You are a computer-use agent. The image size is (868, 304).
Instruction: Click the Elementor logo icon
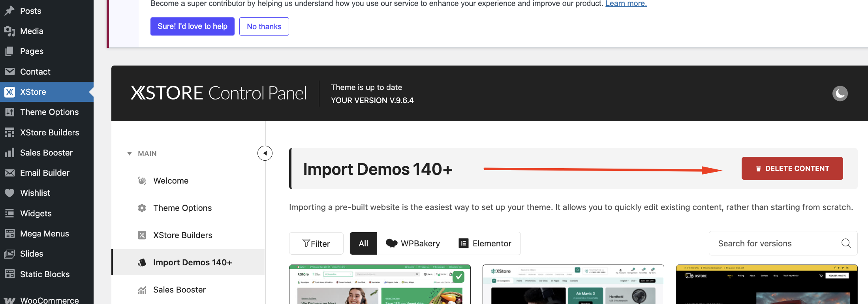pos(463,243)
